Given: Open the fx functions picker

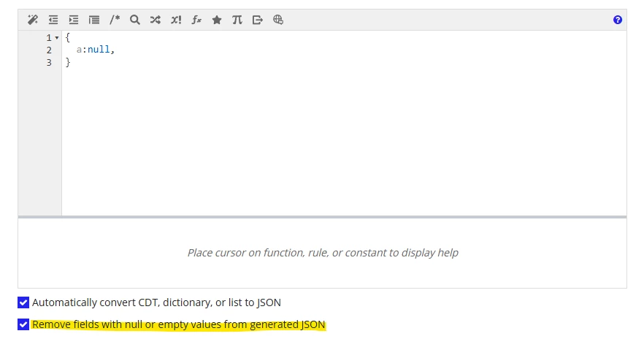Looking at the screenshot, I should point(196,20).
